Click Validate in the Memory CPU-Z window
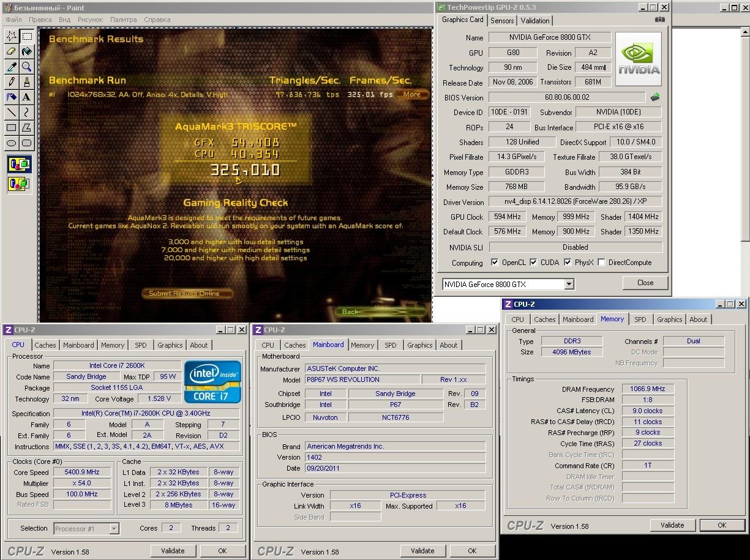This screenshot has width=750, height=560. [x=672, y=525]
